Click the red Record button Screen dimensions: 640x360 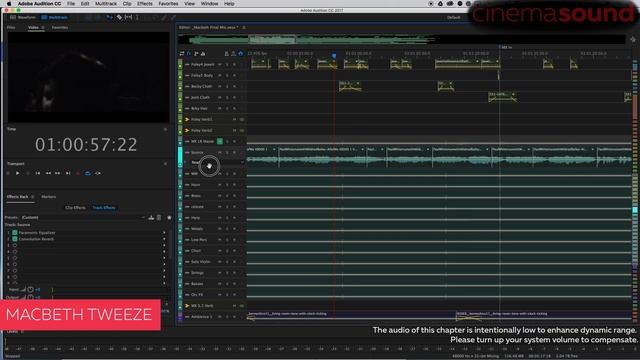click(78, 173)
